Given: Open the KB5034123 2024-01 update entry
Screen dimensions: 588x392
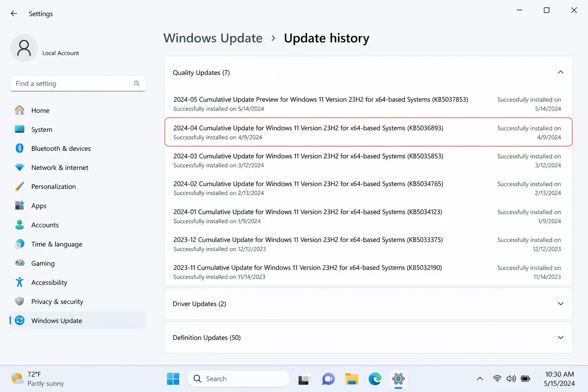Looking at the screenshot, I should [368, 216].
